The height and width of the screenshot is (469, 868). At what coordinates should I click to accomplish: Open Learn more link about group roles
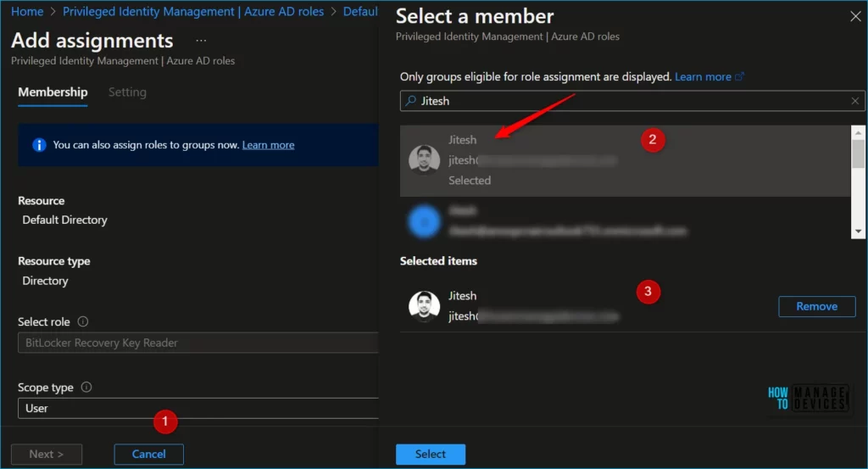(x=268, y=145)
